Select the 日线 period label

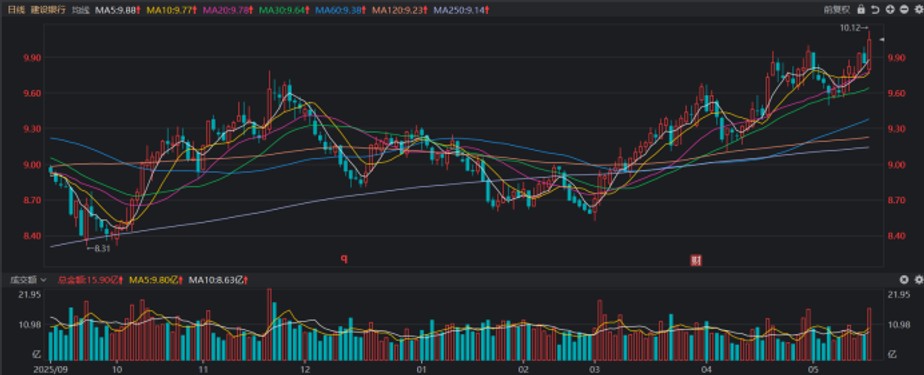point(16,10)
